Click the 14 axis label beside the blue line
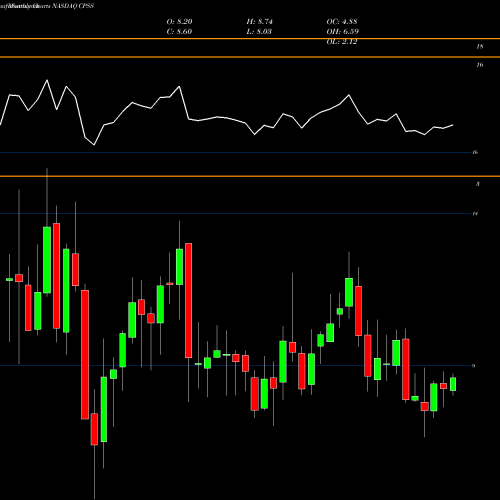 click(x=475, y=213)
